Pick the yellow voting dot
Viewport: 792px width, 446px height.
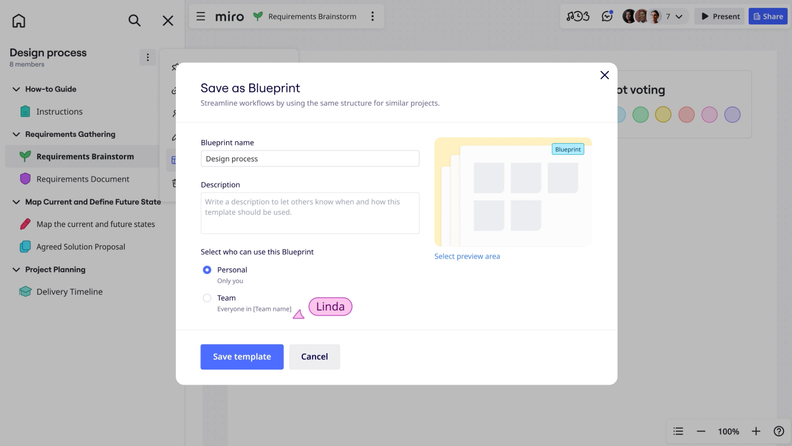coord(663,115)
